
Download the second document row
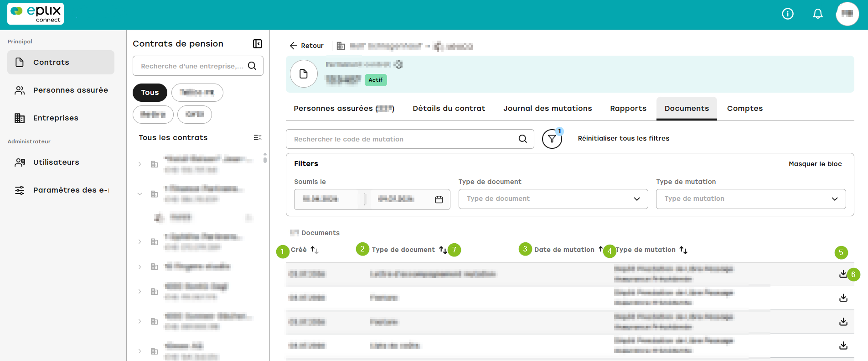pos(843,298)
